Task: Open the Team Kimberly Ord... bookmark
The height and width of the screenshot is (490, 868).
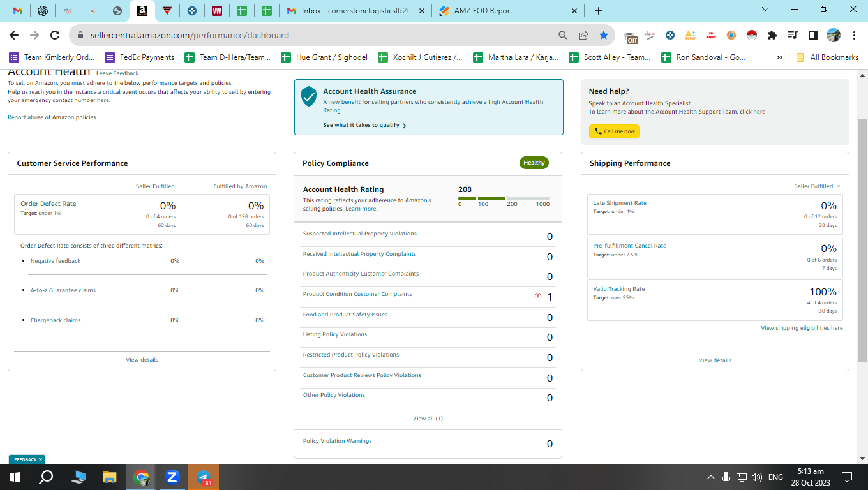Action: (51, 57)
